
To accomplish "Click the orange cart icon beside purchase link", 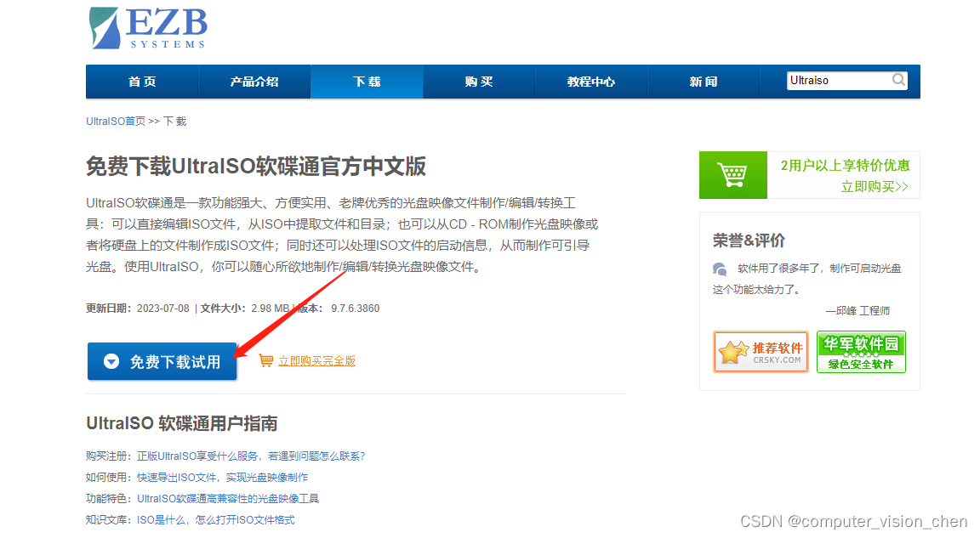I will coord(266,360).
